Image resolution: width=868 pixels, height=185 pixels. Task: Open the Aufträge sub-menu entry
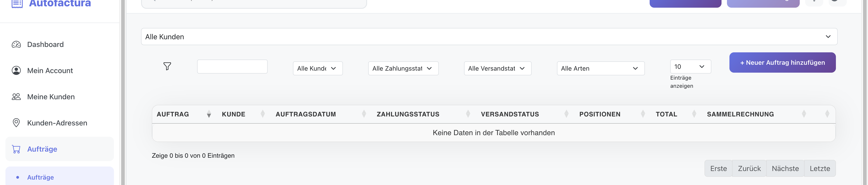[x=40, y=177]
